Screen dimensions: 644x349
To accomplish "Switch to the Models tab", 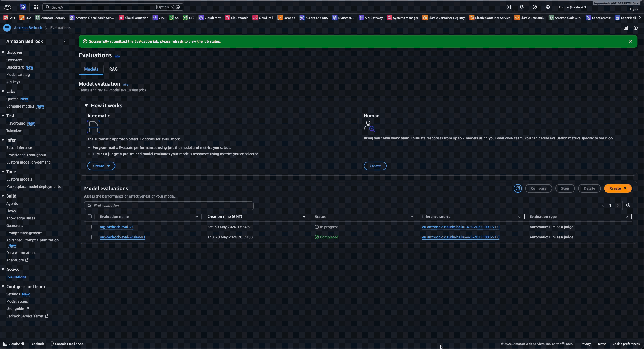I will pyautogui.click(x=91, y=69).
